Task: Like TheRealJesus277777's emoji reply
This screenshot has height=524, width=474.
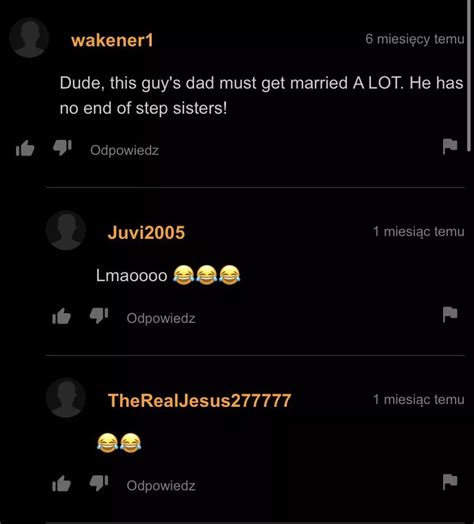Action: pyautogui.click(x=62, y=483)
